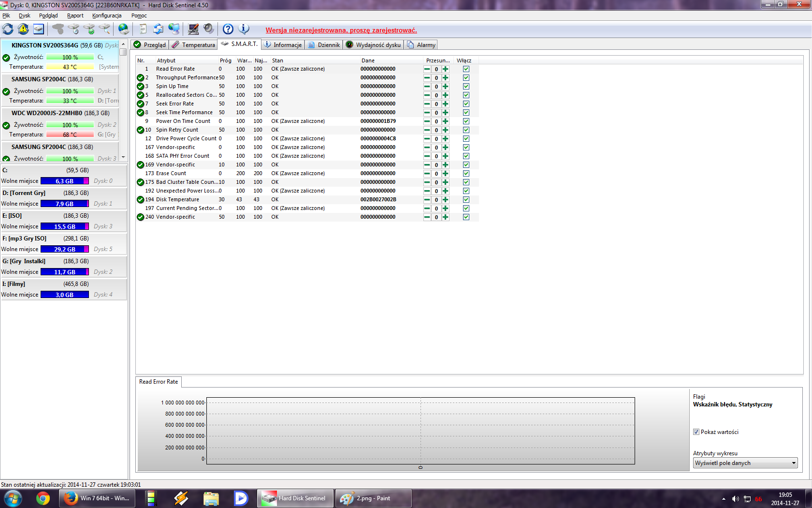Viewport: 812px width, 508px height.
Task: Open help via the question mark icon
Action: point(228,29)
